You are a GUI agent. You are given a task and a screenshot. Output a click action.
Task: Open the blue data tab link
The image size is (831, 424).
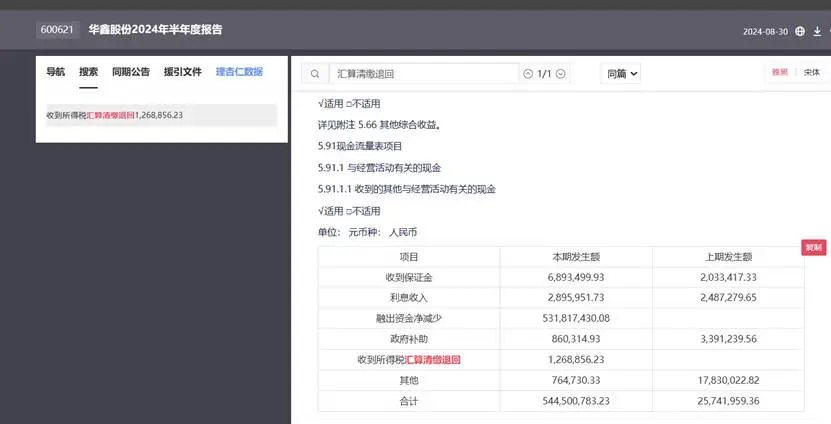coord(239,72)
